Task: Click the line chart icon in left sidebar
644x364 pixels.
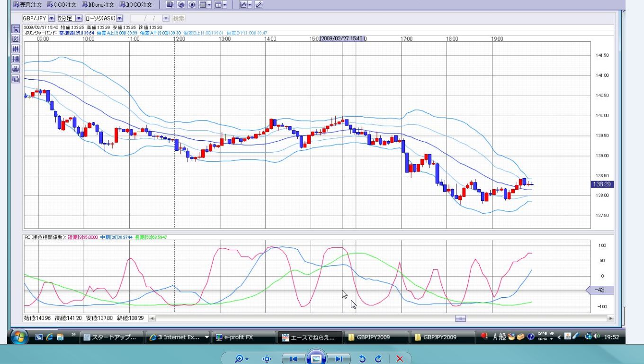Action: tap(16, 38)
